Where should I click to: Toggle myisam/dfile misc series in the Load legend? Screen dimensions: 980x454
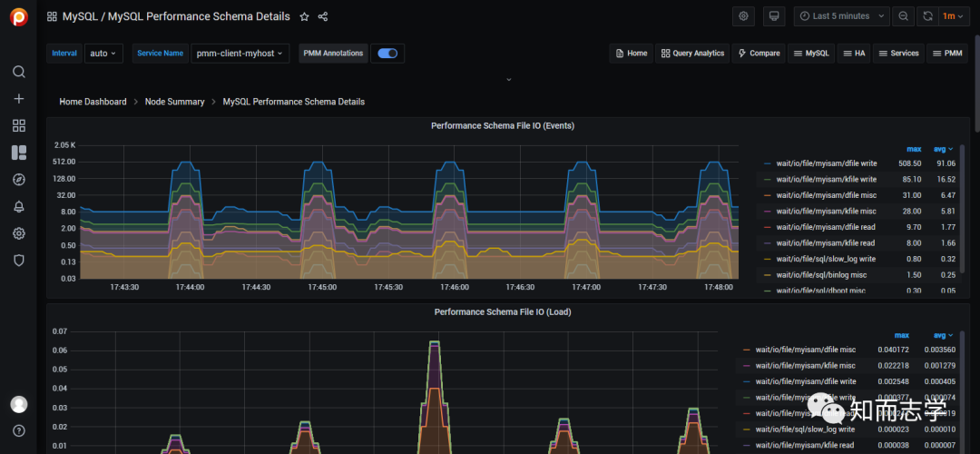[806, 350]
